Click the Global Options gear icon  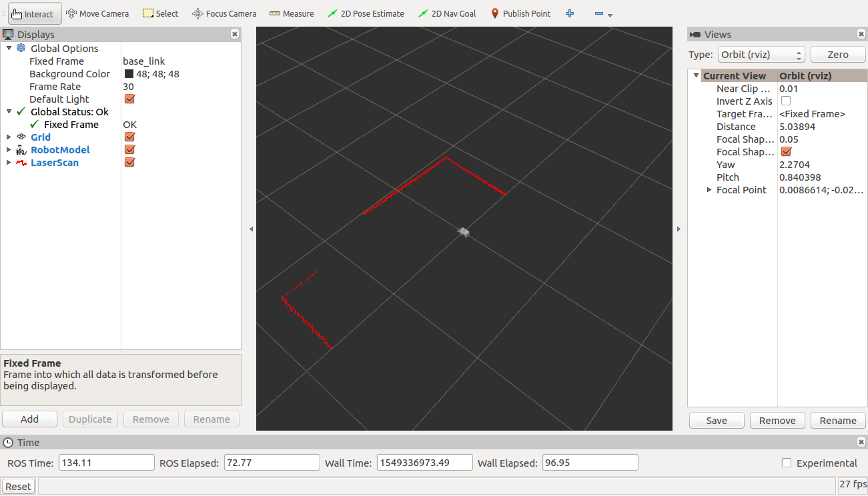21,48
